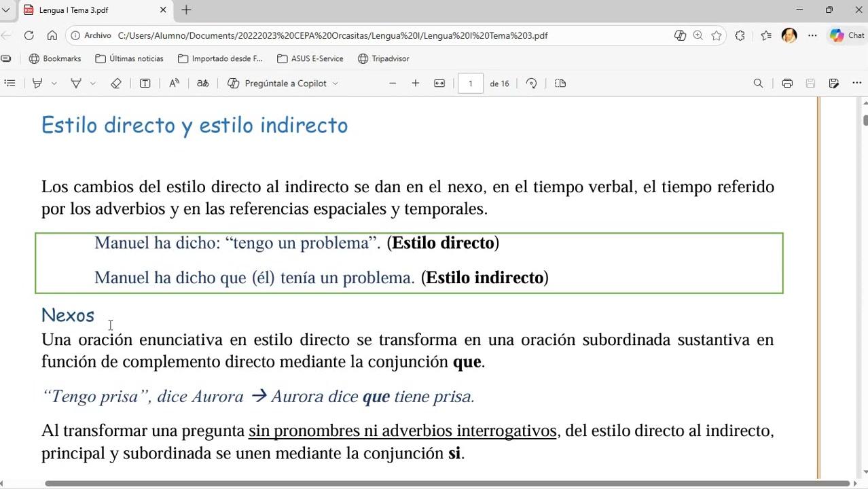Open browser Settings and more menu

pyautogui.click(x=812, y=35)
